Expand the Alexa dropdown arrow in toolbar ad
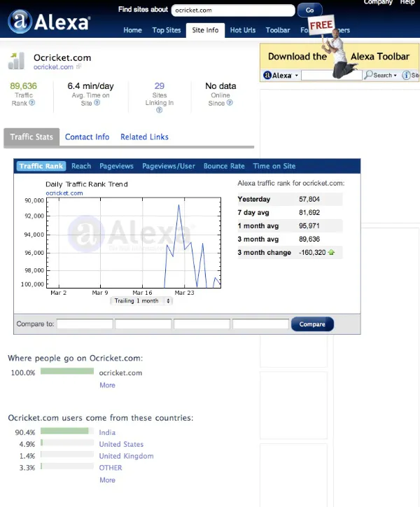420x507 pixels. [x=297, y=75]
